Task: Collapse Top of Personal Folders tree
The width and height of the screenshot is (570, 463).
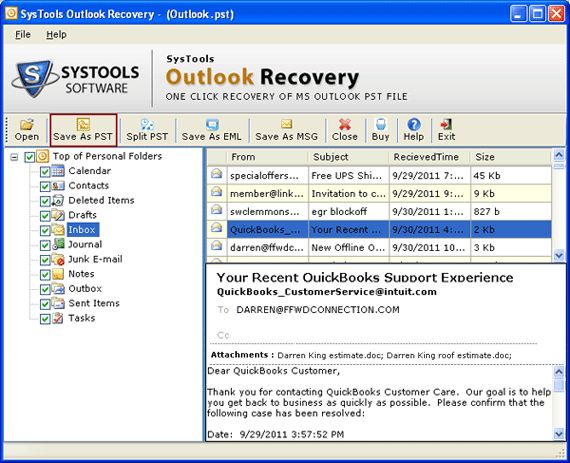Action: click(14, 157)
